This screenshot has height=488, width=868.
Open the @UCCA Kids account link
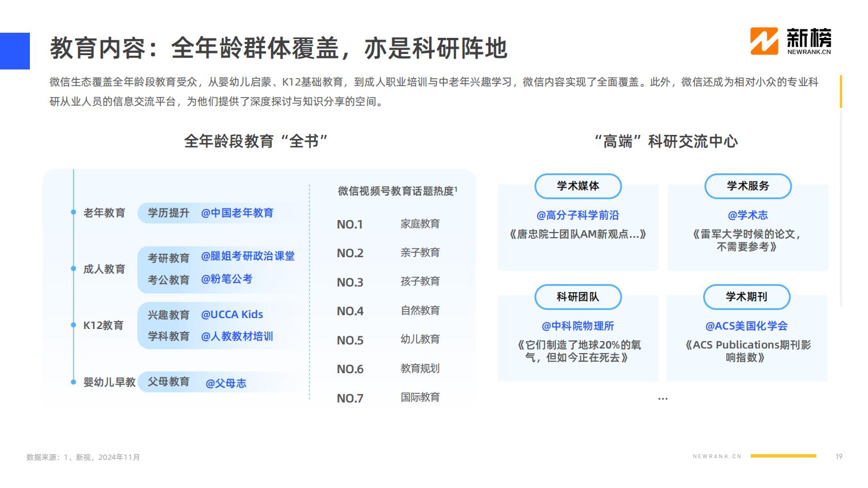232,315
